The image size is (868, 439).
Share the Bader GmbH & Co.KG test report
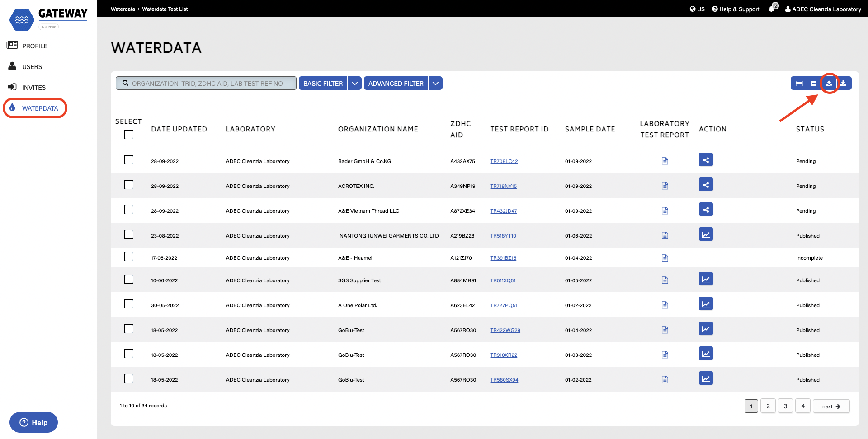pyautogui.click(x=706, y=160)
